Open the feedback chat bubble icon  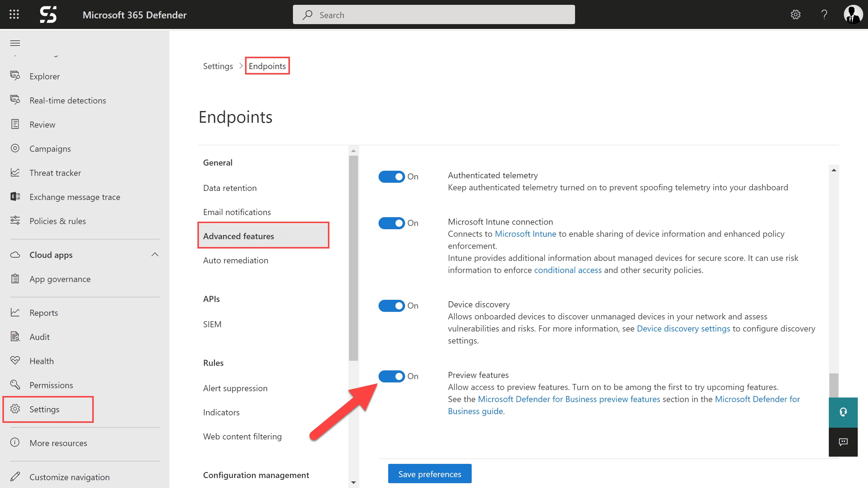pyautogui.click(x=843, y=442)
